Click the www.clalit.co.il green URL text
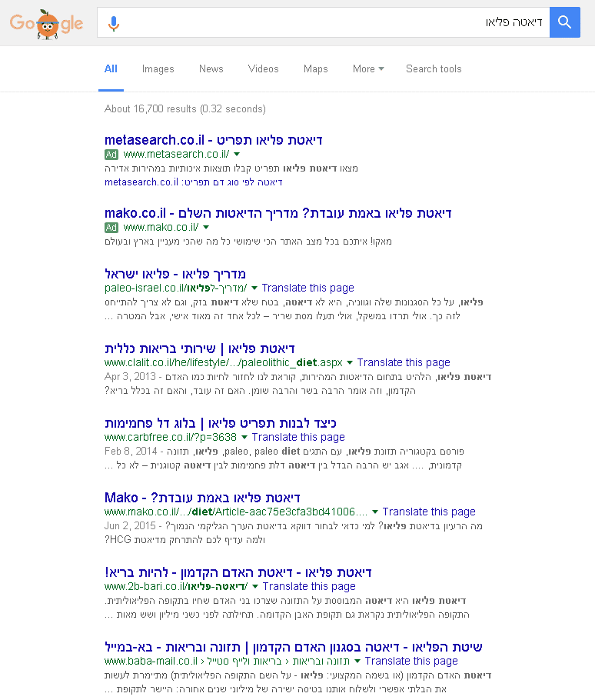Viewport: 595px width, 700px height. coord(224,362)
